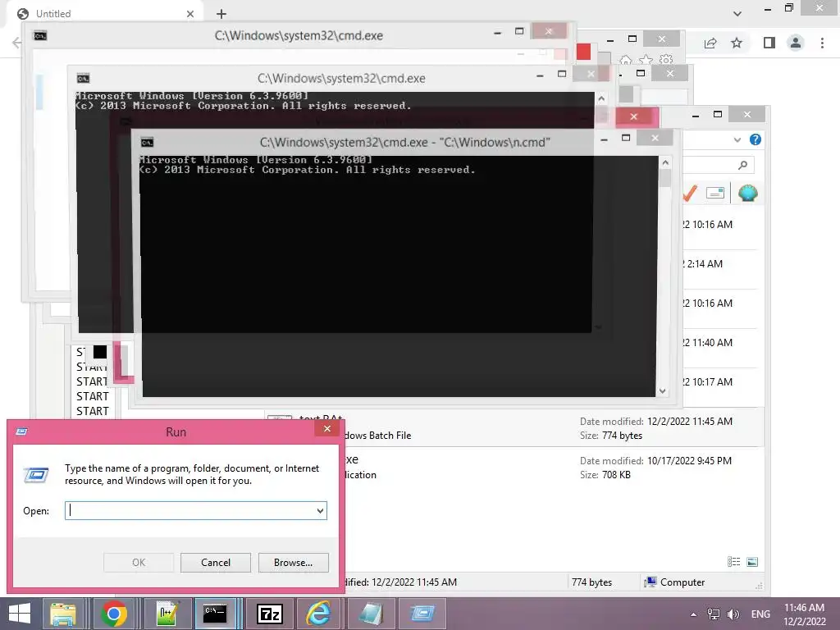Click the ENG language indicator

pyautogui.click(x=760, y=614)
